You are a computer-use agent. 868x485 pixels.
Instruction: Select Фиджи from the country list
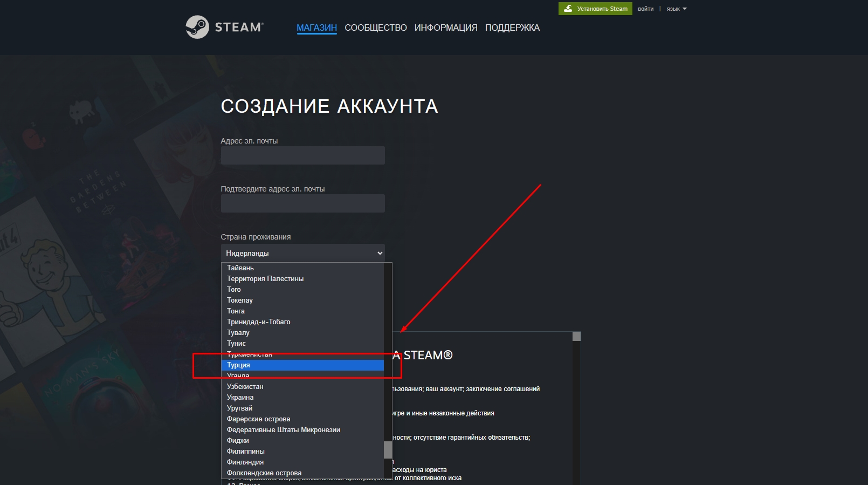(x=302, y=441)
